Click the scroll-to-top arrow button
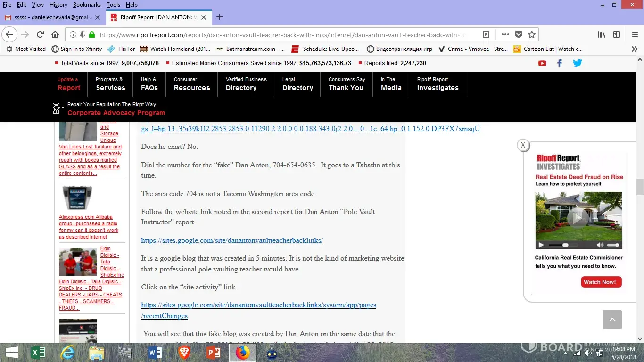644x362 pixels. (612, 320)
